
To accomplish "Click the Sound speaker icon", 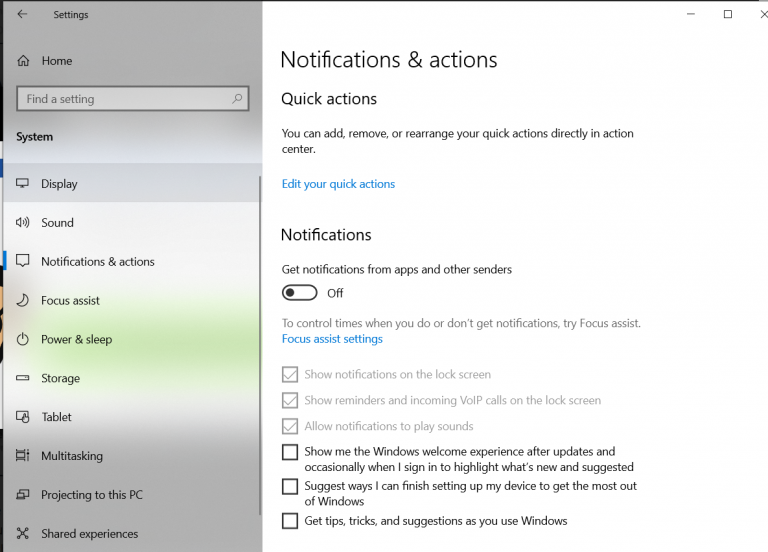I will (23, 222).
